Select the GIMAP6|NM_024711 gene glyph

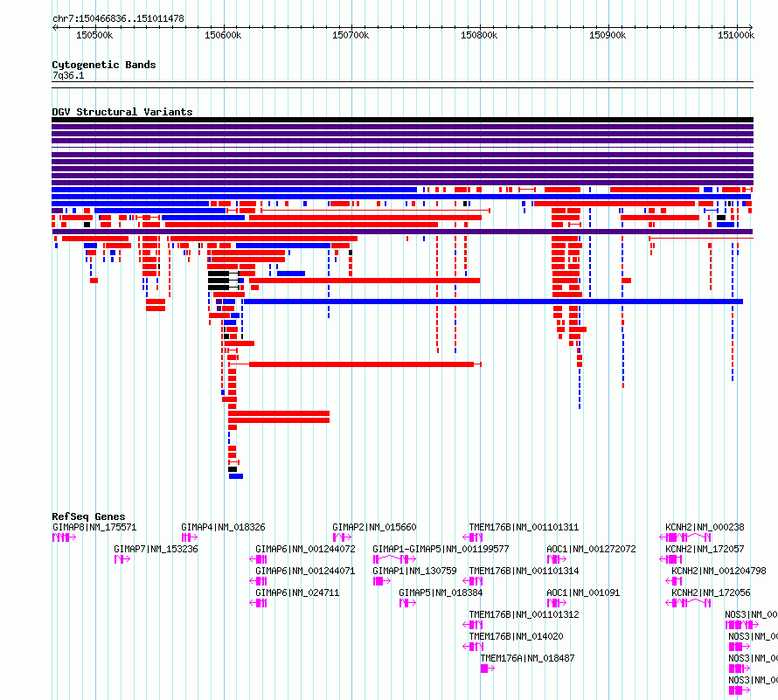pyautogui.click(x=258, y=603)
